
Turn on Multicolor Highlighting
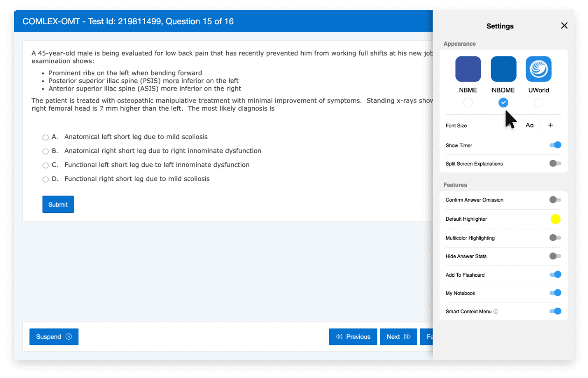coord(555,238)
